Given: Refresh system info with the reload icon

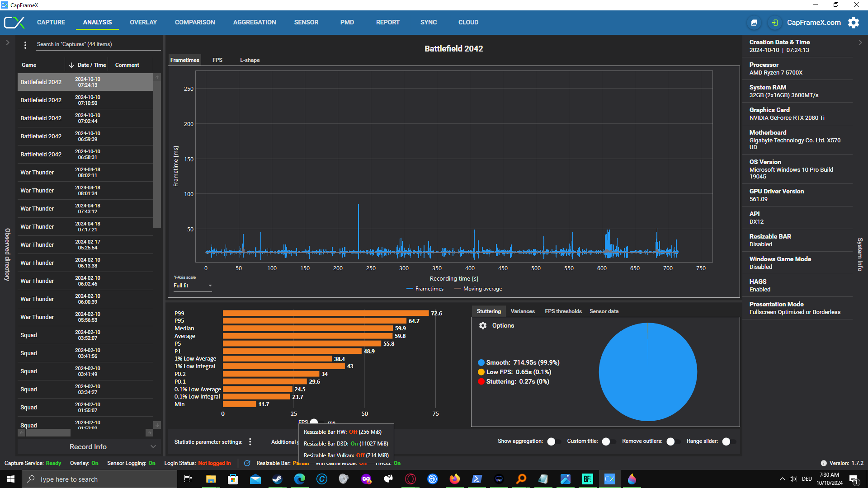Looking at the screenshot, I should click(247, 463).
